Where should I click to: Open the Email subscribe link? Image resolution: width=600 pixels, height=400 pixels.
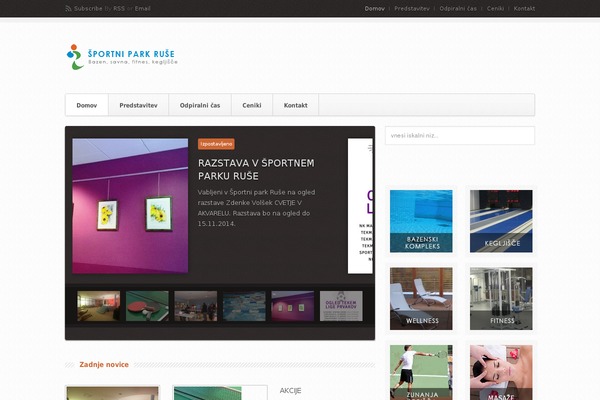point(142,8)
